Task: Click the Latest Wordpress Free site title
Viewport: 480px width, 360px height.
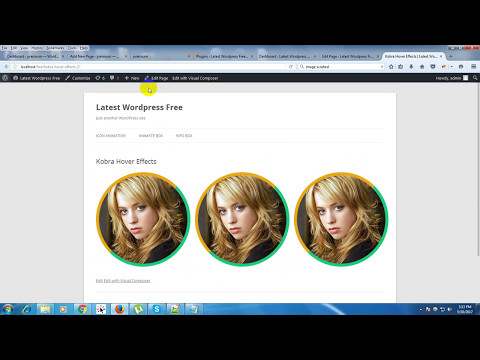Action: coord(139,107)
